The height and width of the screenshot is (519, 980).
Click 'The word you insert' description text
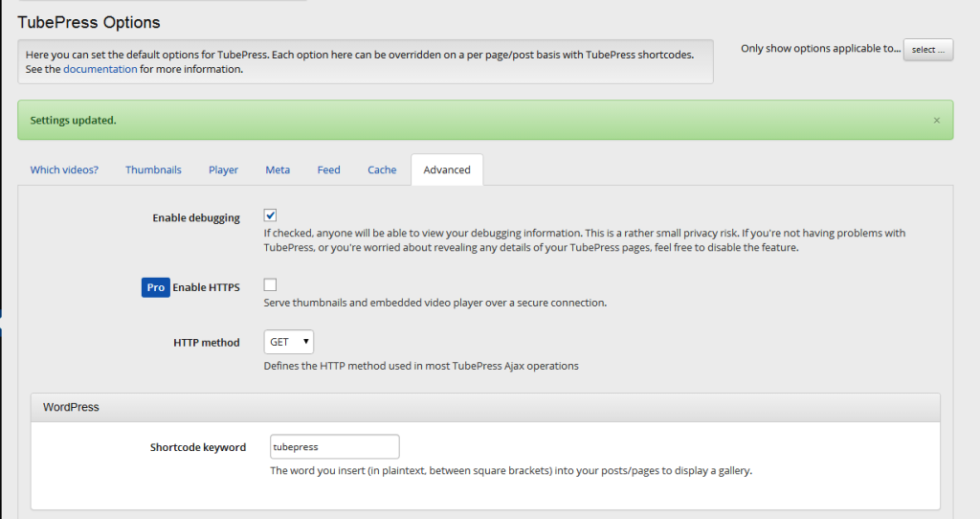point(511,471)
